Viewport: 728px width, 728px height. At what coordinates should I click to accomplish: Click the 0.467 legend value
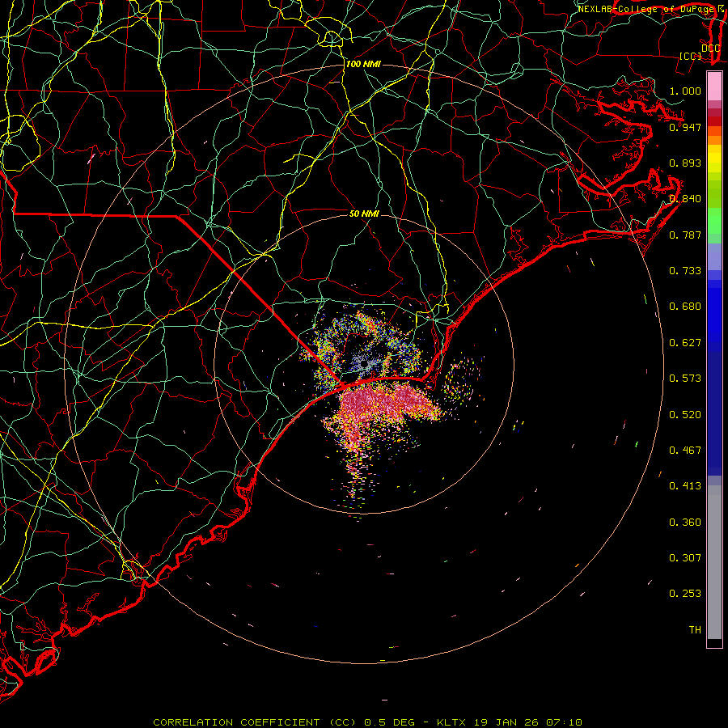pos(685,451)
